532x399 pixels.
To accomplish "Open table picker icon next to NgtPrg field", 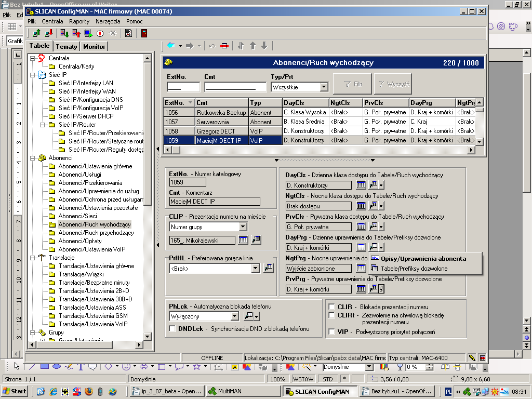I will point(361,268).
